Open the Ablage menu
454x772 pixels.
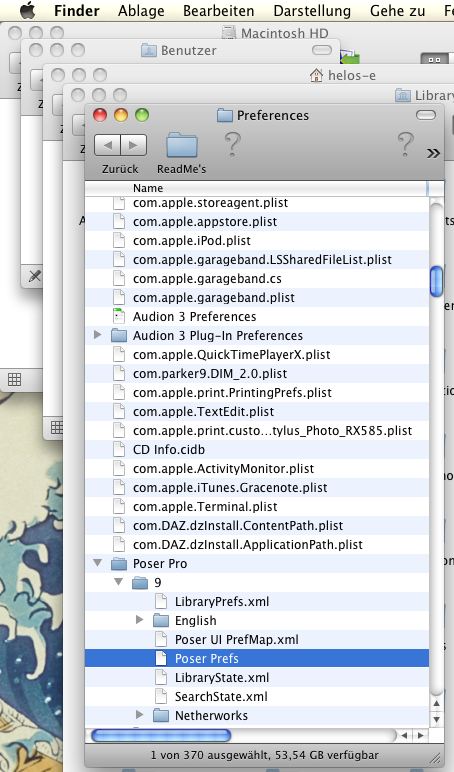[141, 11]
